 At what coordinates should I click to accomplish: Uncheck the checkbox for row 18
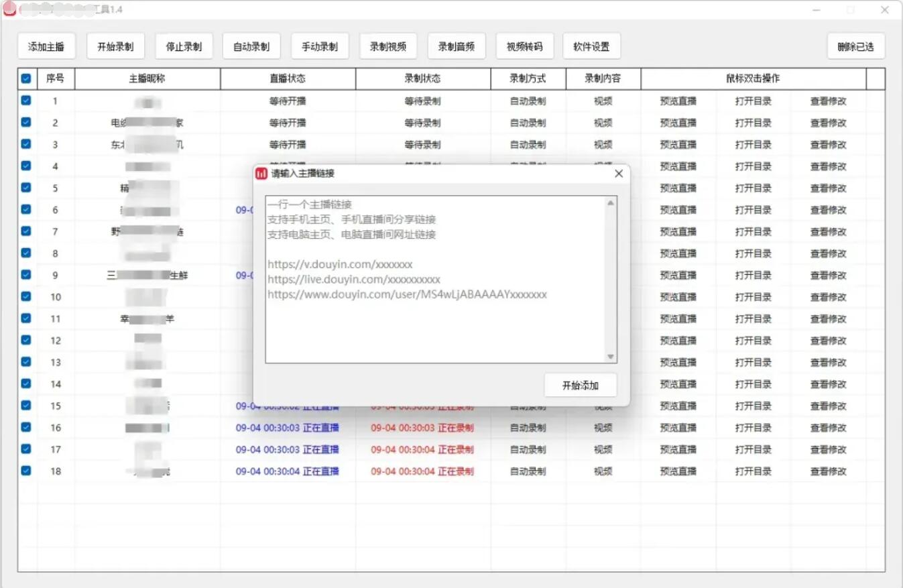(26, 471)
